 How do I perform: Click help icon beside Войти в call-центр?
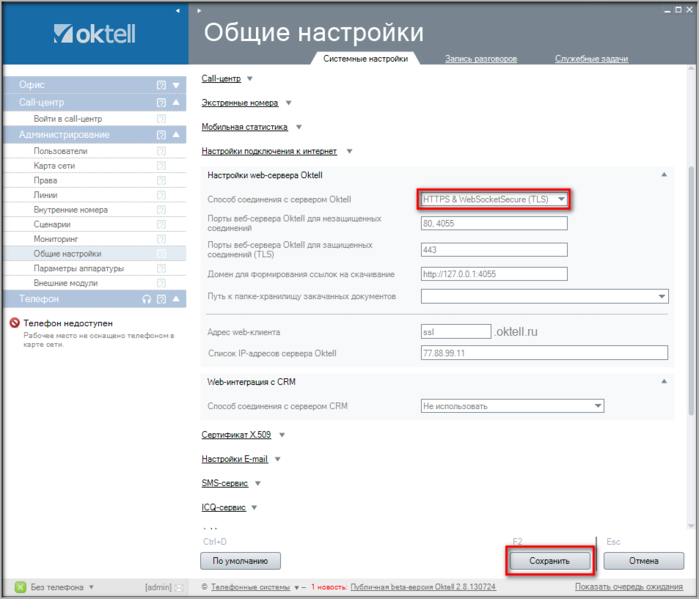click(161, 119)
